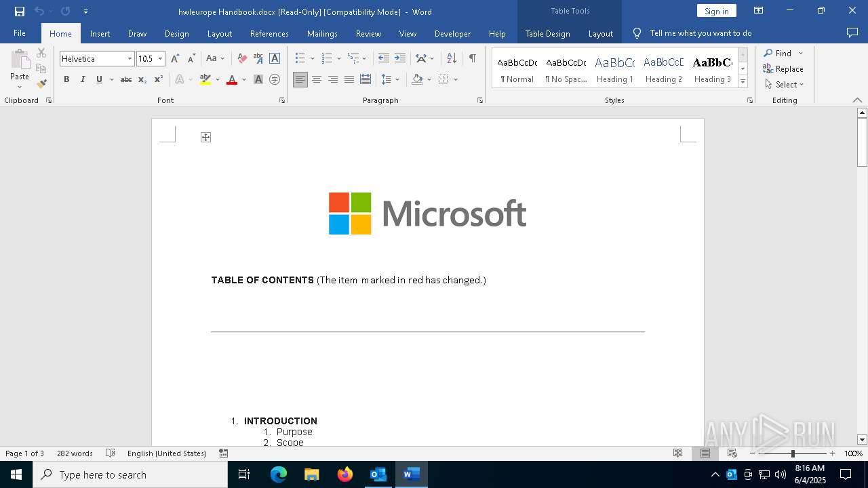868x488 pixels.
Task: Apply the Heading 1 style
Action: pyautogui.click(x=615, y=69)
